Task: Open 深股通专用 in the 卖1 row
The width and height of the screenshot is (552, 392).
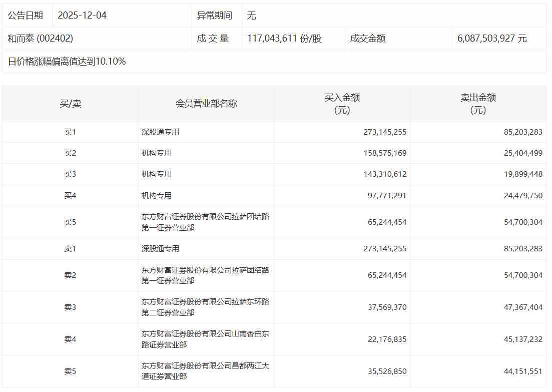Action: [160, 249]
